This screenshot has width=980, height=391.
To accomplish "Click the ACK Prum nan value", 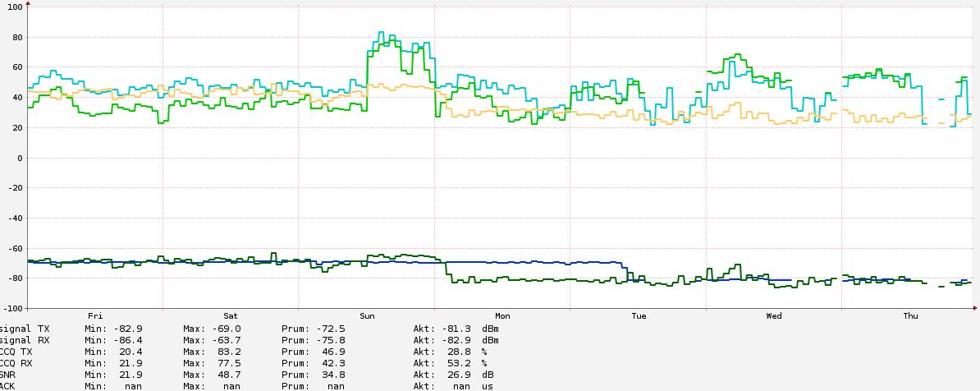I will tap(337, 387).
